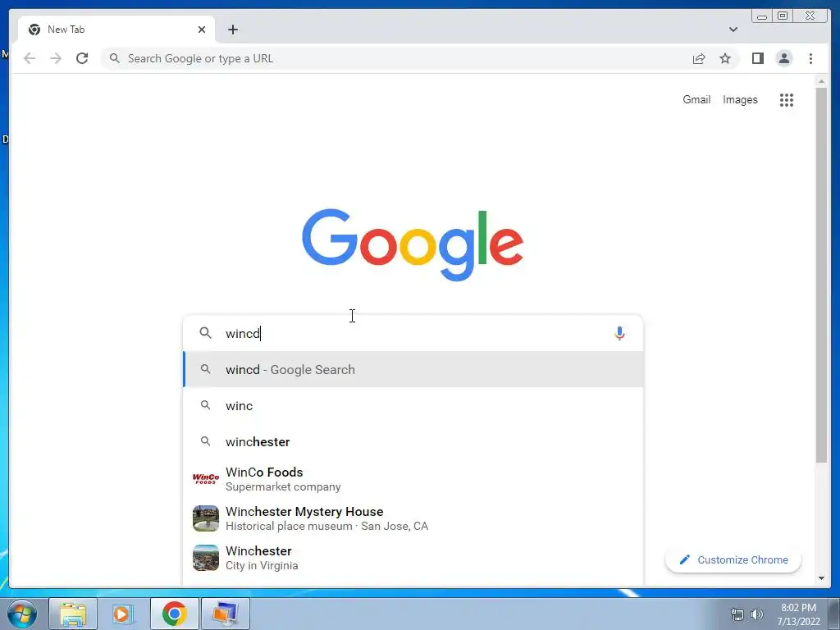The height and width of the screenshot is (630, 840).
Task: Open a new tab with plus button
Action: (x=232, y=30)
